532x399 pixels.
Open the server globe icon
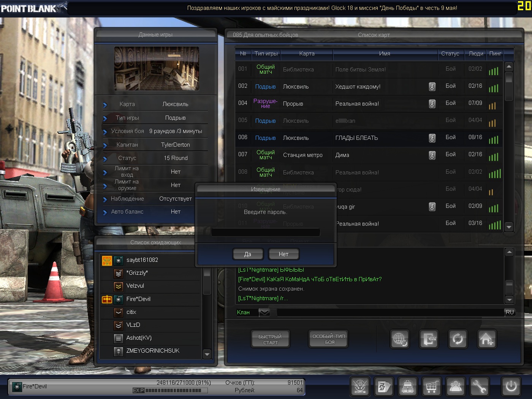(400, 339)
